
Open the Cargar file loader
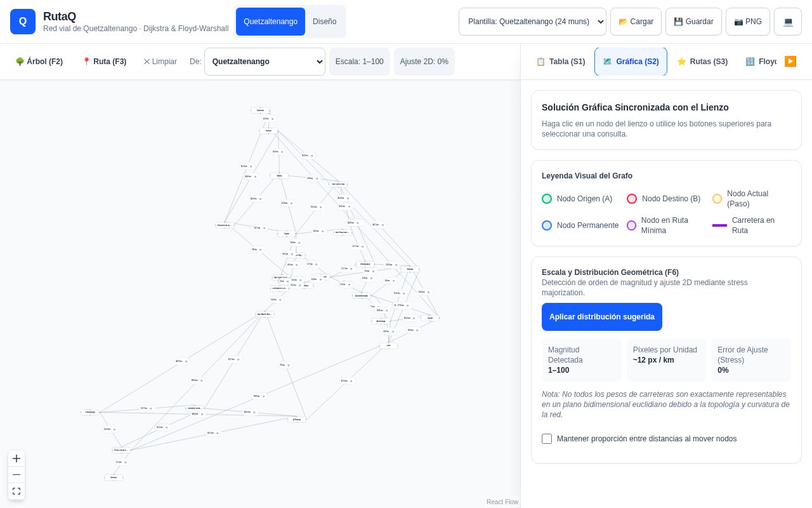(636, 22)
